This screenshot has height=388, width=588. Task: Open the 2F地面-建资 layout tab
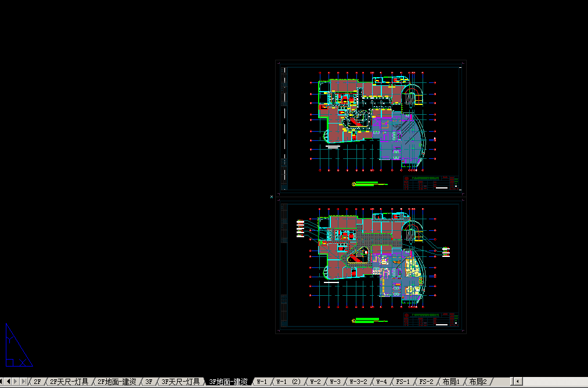click(x=117, y=382)
